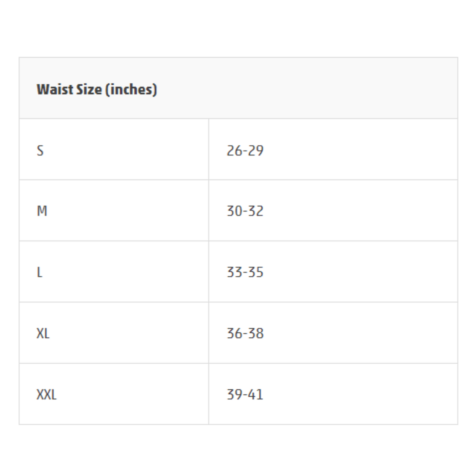Click the 33-35 waist range value
476x476 pixels.
(245, 272)
